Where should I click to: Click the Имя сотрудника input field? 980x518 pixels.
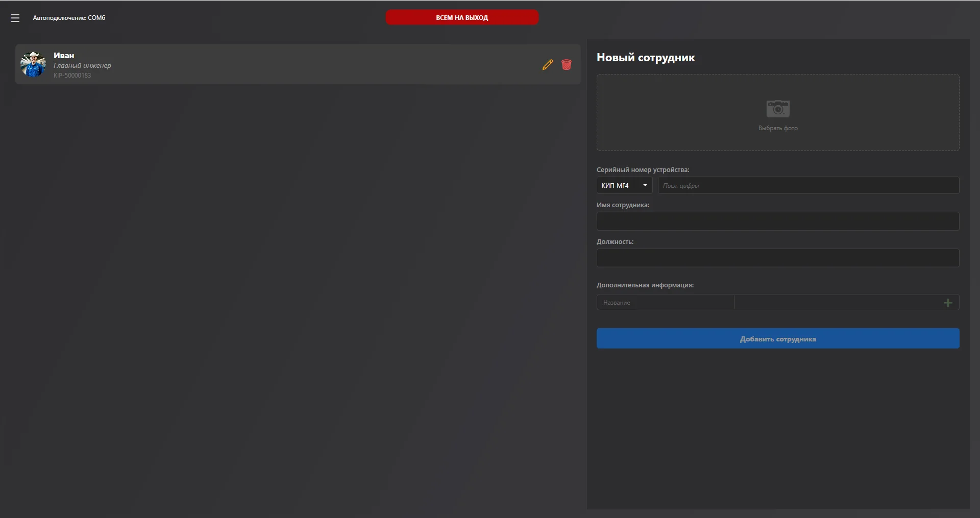[x=777, y=221]
